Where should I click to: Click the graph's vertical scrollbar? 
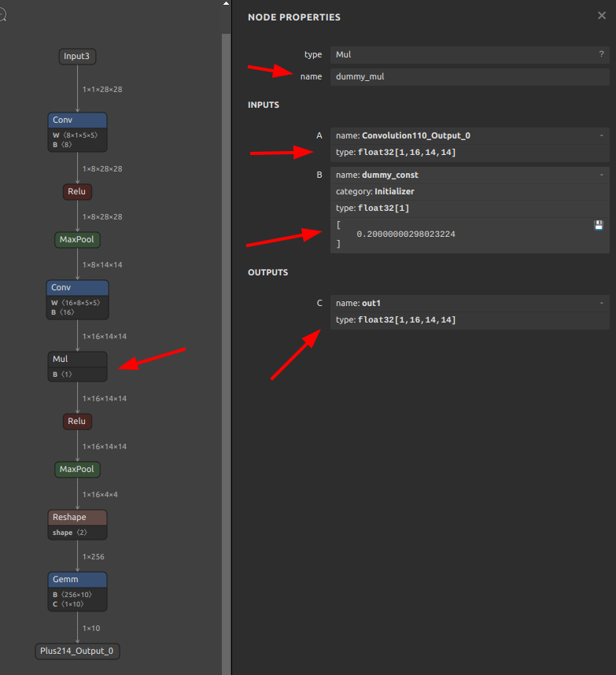(x=227, y=315)
